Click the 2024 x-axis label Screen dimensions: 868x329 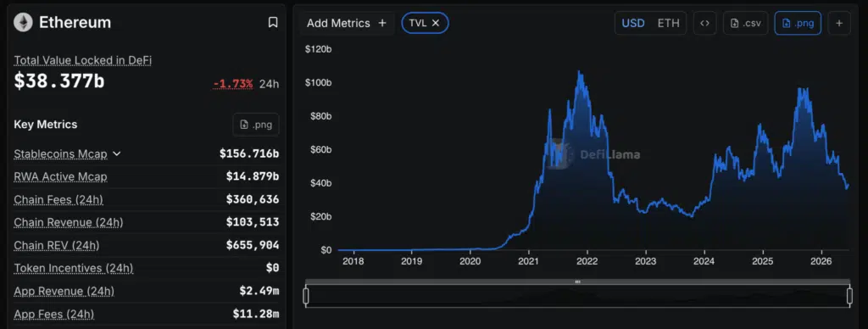pyautogui.click(x=704, y=261)
